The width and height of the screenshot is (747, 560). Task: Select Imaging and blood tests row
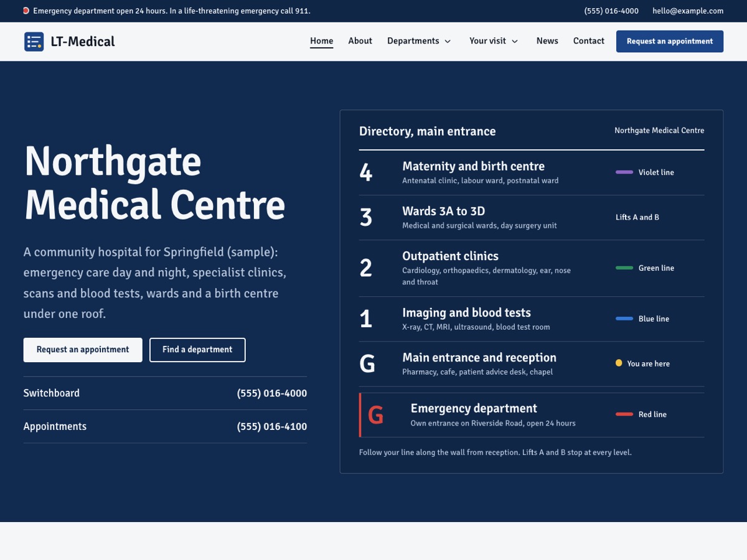coord(532,319)
